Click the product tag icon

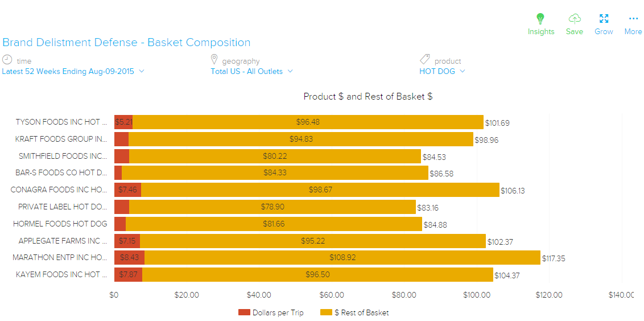point(424,60)
